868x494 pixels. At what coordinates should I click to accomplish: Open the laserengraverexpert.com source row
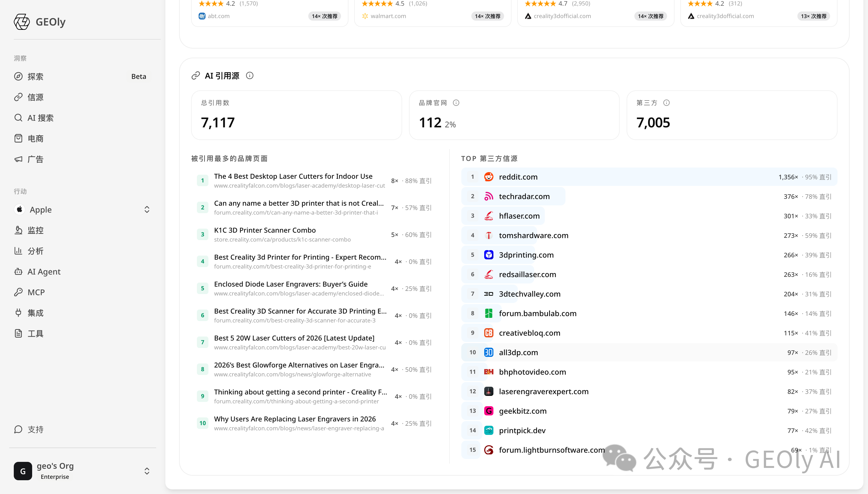[x=649, y=392]
